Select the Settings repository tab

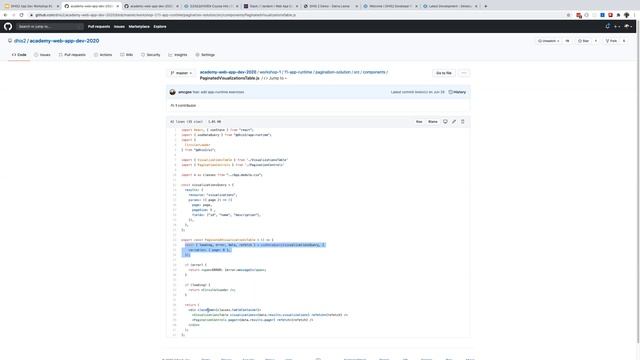tap(205, 55)
